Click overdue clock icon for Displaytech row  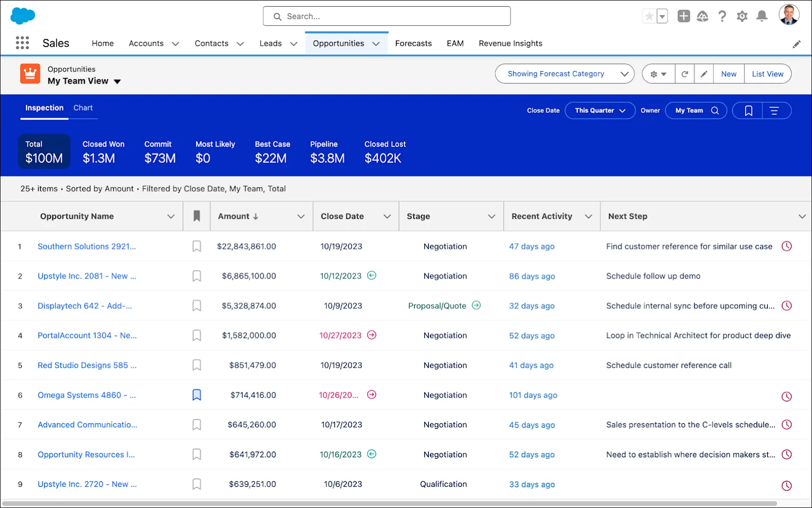(787, 306)
